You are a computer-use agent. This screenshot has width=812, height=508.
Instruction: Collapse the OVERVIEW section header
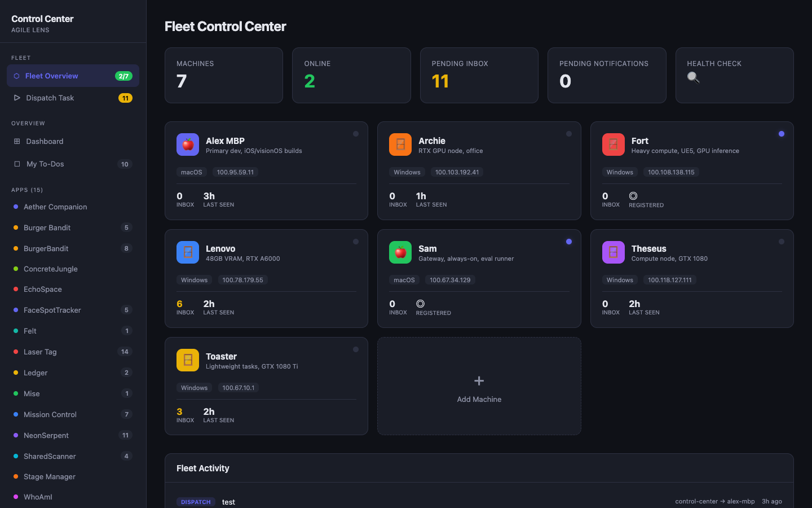[28, 123]
